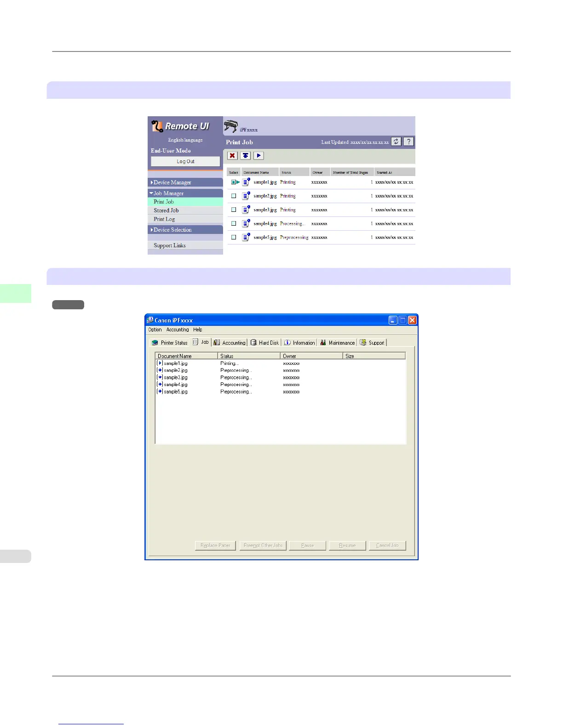The image size is (563, 728).
Task: Switch to the Support tab
Action: [x=373, y=343]
